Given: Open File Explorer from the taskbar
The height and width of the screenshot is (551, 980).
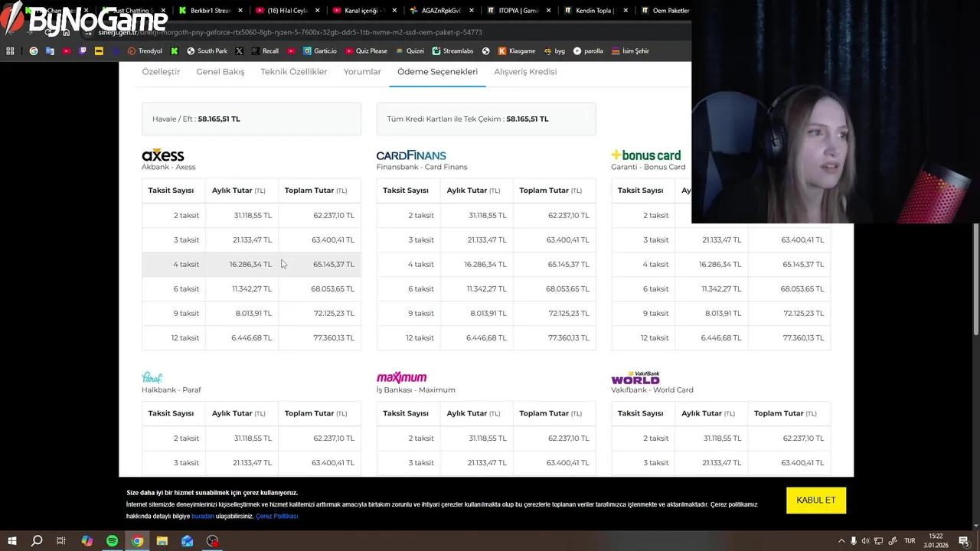Looking at the screenshot, I should tap(162, 541).
